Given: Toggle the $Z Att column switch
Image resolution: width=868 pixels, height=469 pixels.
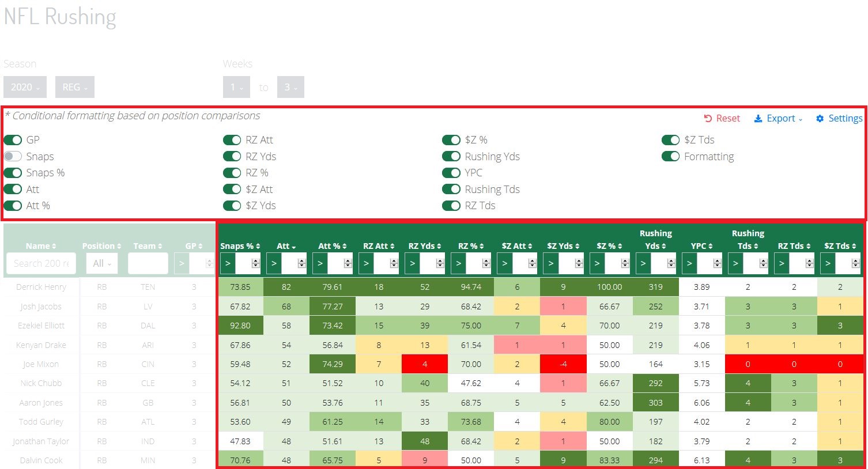Looking at the screenshot, I should tap(232, 189).
